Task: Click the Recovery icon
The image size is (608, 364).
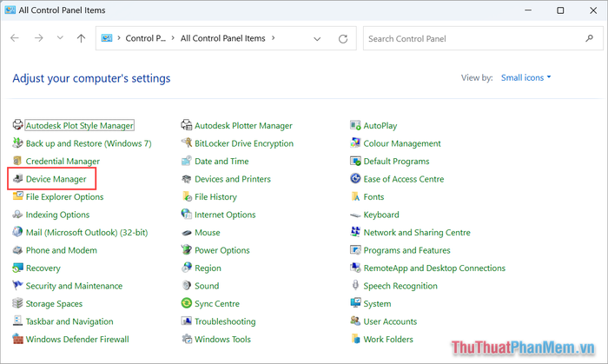Action: coord(18,268)
